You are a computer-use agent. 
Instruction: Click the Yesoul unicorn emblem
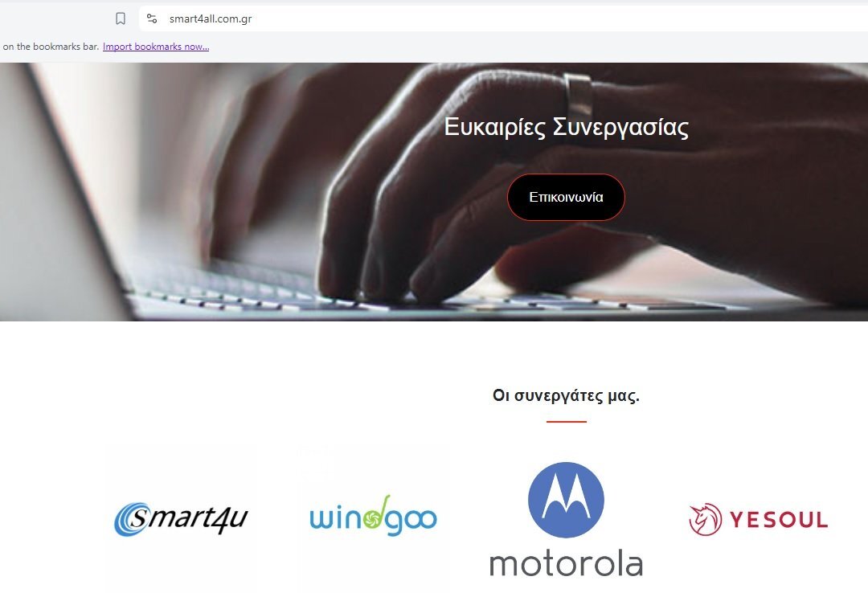coord(706,519)
